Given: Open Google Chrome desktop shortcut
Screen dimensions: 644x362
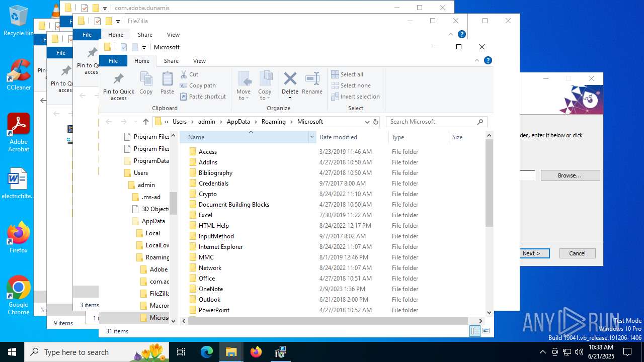Looking at the screenshot, I should 19,296.
